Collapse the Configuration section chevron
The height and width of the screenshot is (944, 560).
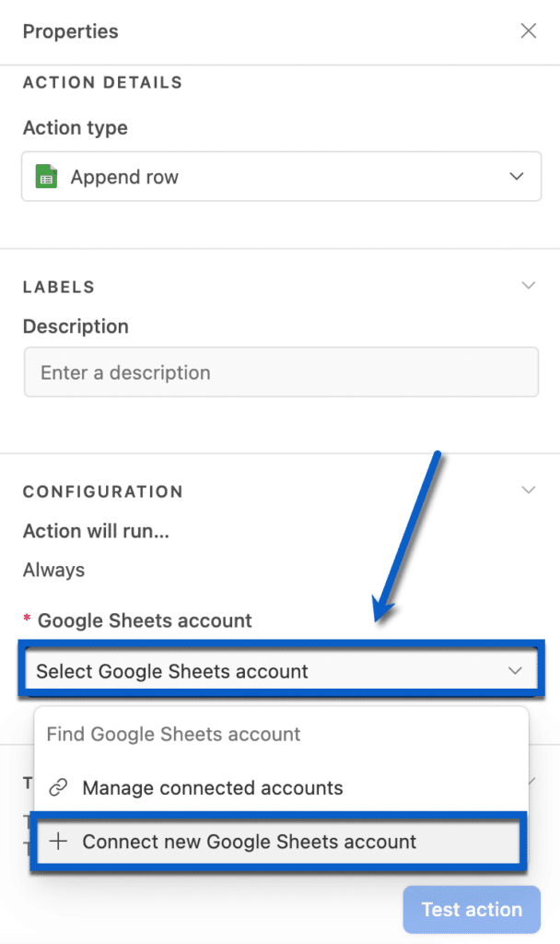click(x=529, y=490)
